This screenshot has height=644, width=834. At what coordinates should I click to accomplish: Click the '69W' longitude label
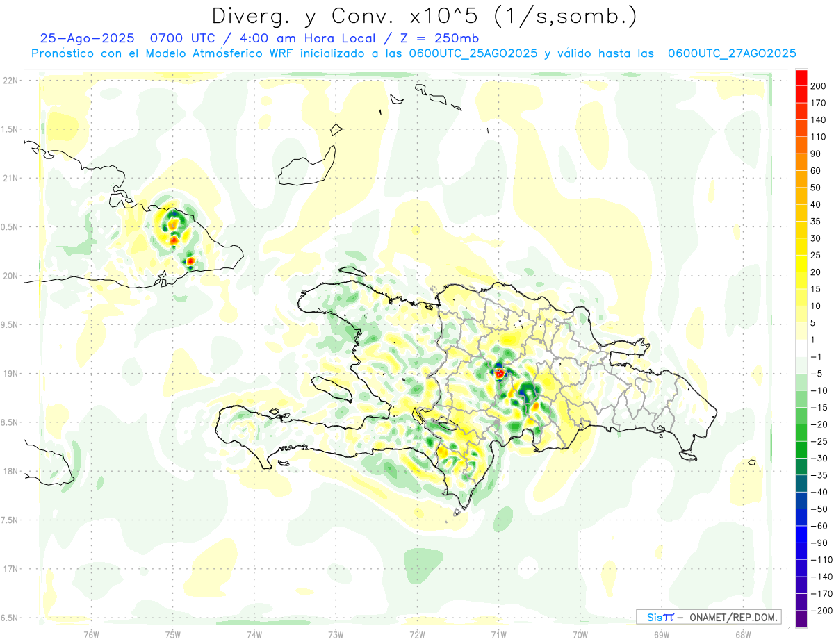click(662, 634)
